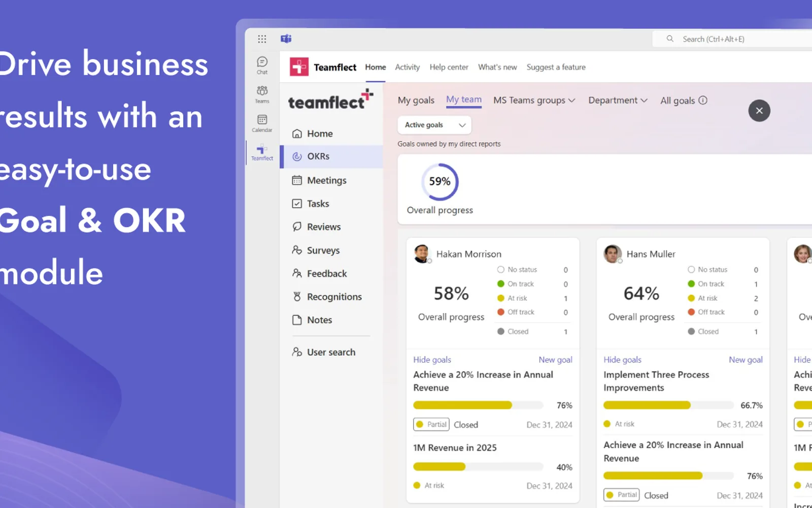Open Notes in the sidebar
This screenshot has width=812, height=508.
[x=331, y=320]
